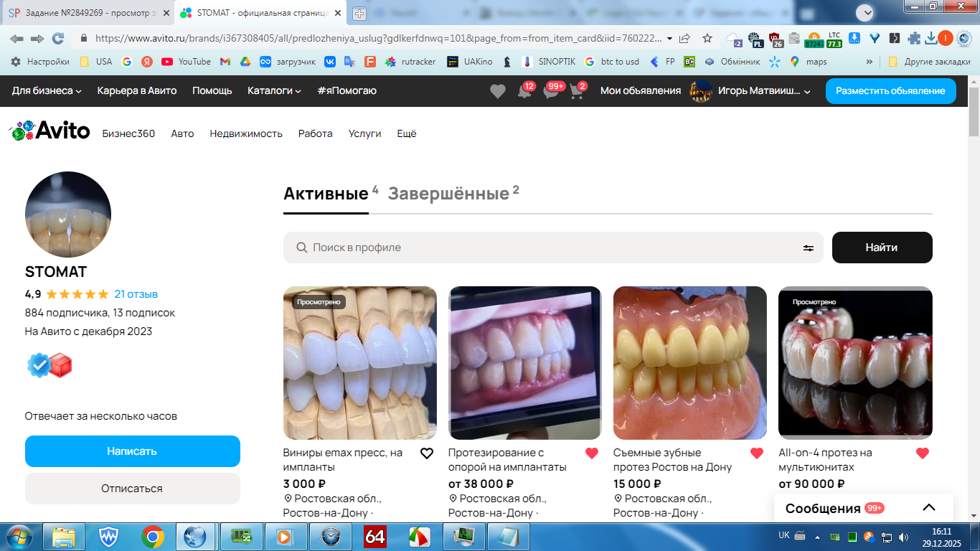Open VK bookmark icon
The height and width of the screenshot is (551, 980).
pyautogui.click(x=330, y=62)
